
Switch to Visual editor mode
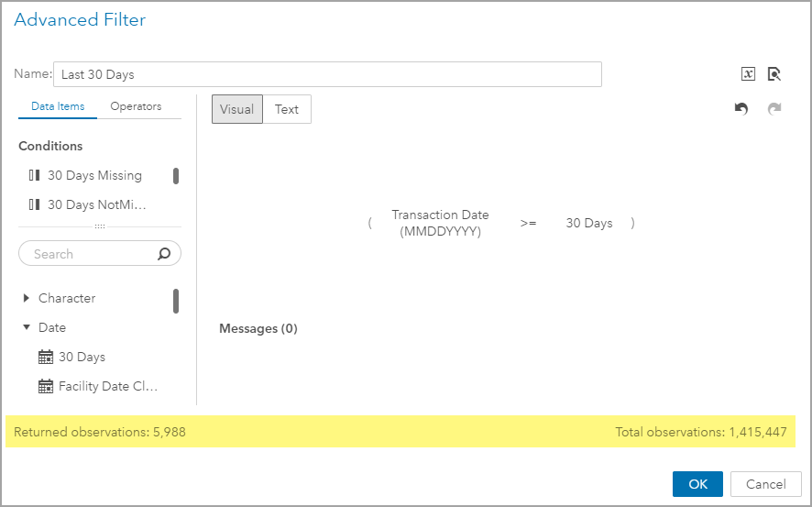tap(237, 109)
